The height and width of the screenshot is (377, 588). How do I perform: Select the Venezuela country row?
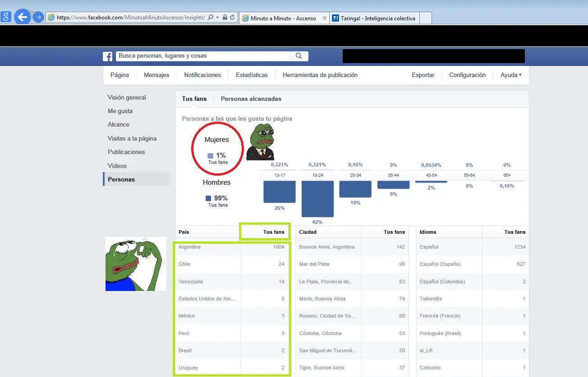point(232,282)
